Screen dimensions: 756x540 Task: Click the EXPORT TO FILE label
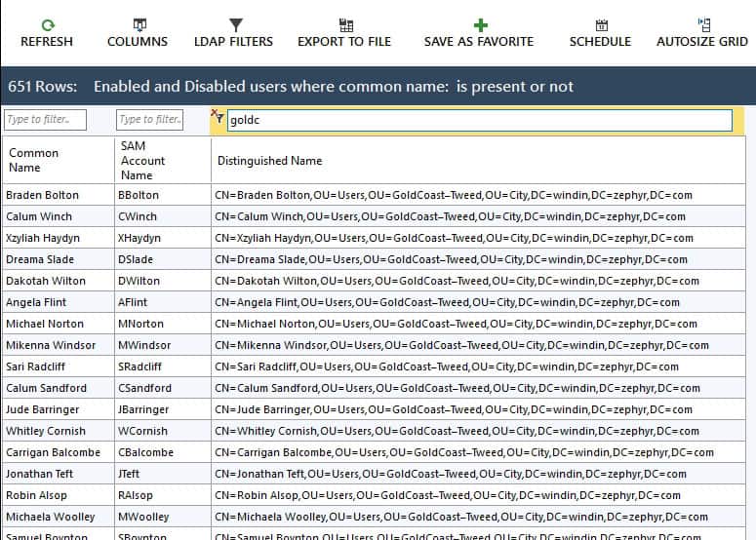click(344, 42)
